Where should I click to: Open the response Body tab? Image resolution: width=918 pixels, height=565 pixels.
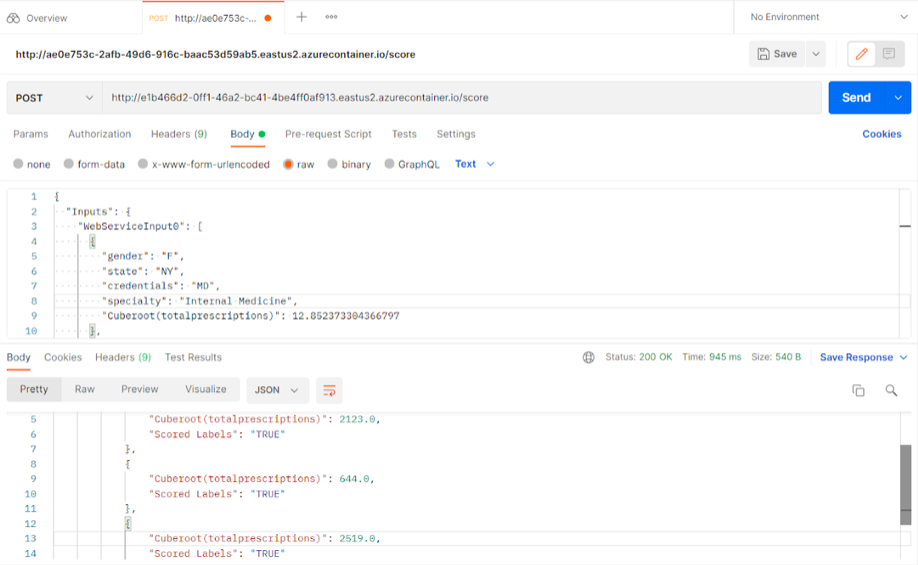pyautogui.click(x=18, y=357)
